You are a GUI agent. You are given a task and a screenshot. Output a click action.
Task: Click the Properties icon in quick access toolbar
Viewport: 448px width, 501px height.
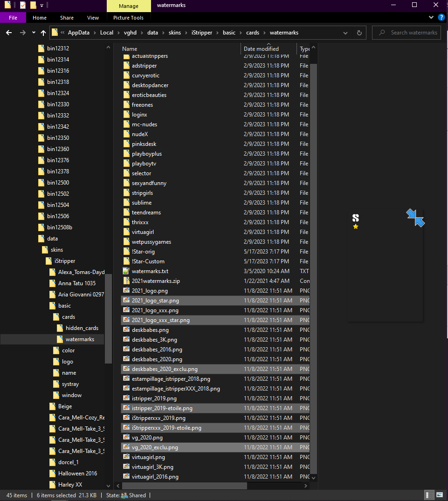coord(23,5)
